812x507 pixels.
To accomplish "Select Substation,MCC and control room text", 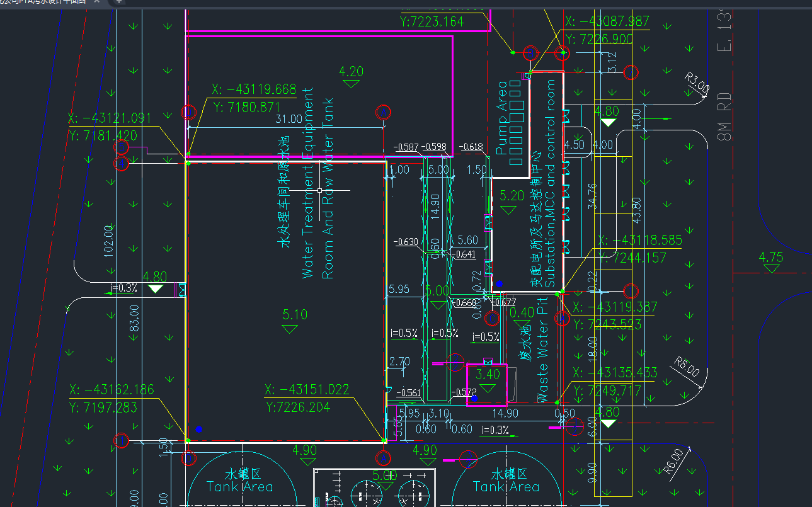I will click(x=551, y=184).
